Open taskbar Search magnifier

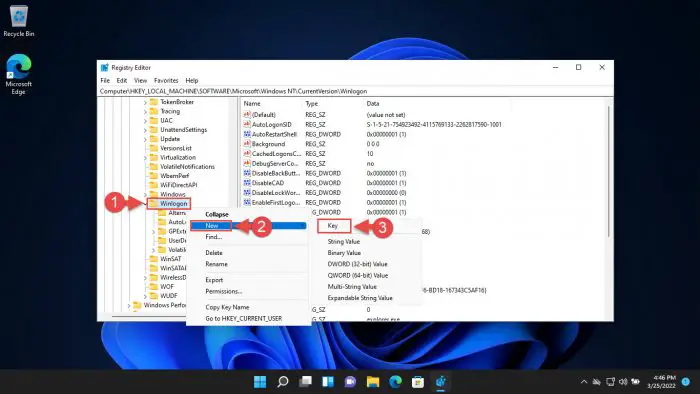click(283, 382)
